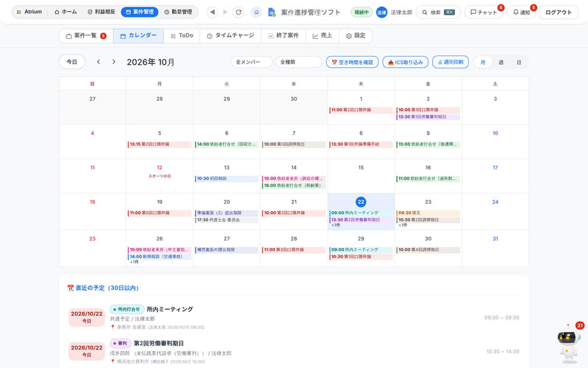Open 通知 notifications bell
This screenshot has width=588, height=368.
coord(521,13)
